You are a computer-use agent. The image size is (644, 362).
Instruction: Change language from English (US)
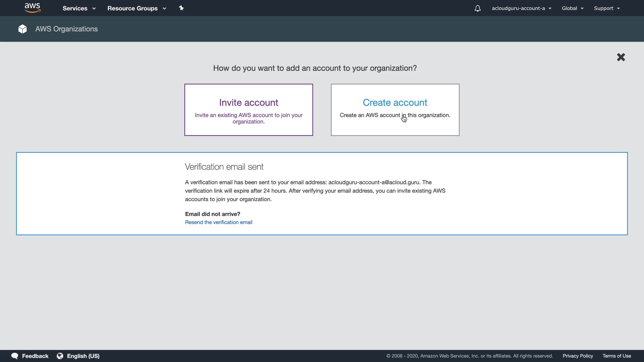83,356
